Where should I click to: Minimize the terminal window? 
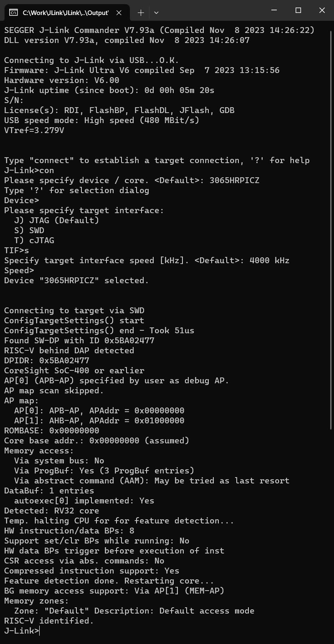pos(274,10)
